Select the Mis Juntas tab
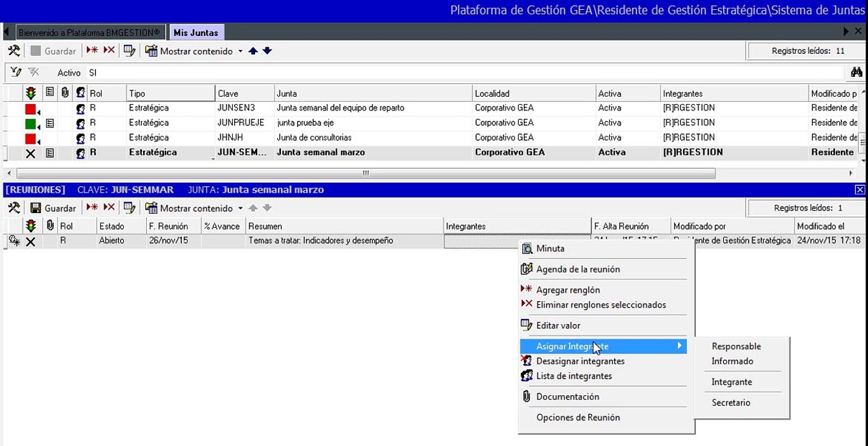Image resolution: width=868 pixels, height=446 pixels. [196, 32]
